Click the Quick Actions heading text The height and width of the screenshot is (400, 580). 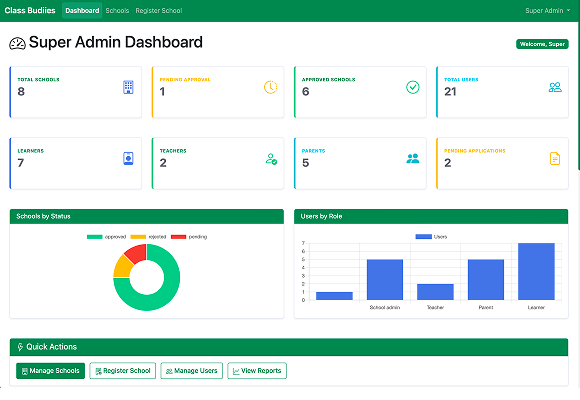pyautogui.click(x=51, y=347)
